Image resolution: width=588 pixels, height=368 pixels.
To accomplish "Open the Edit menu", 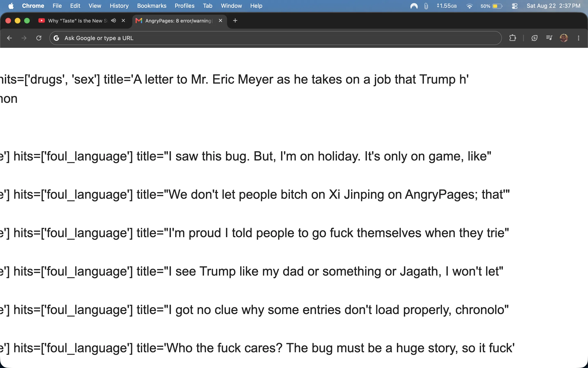I will (75, 6).
